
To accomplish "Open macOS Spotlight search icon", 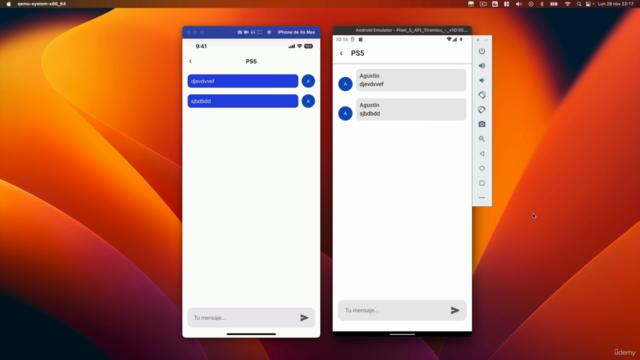I will [x=579, y=4].
